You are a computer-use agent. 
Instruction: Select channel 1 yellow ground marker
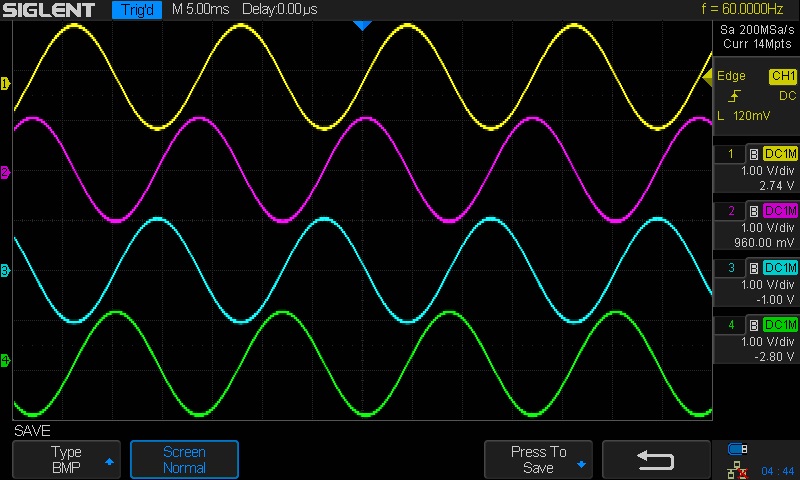pyautogui.click(x=5, y=83)
